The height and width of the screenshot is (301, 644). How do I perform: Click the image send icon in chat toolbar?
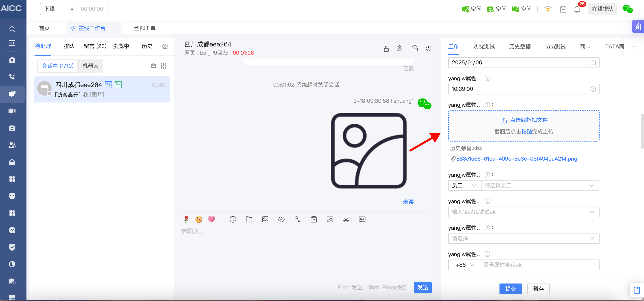tap(265, 220)
